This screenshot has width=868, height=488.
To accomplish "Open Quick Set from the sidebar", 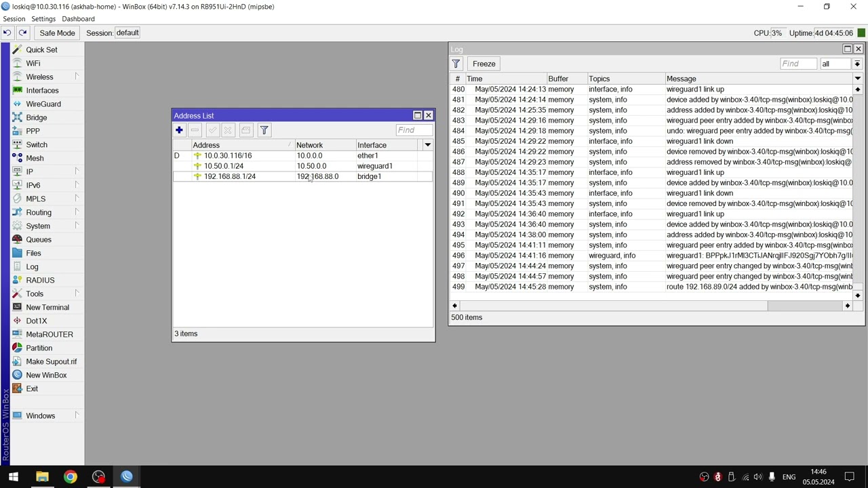I will tap(41, 49).
